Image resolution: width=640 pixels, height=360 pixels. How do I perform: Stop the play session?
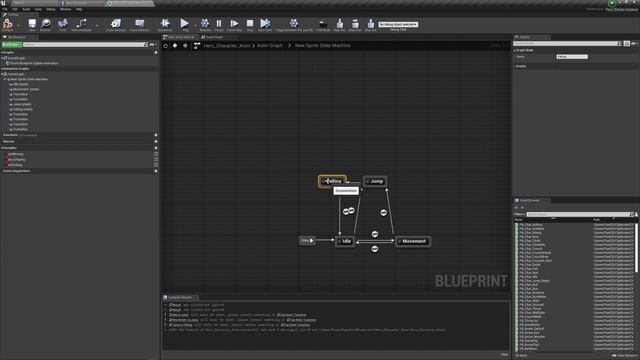coord(250,24)
